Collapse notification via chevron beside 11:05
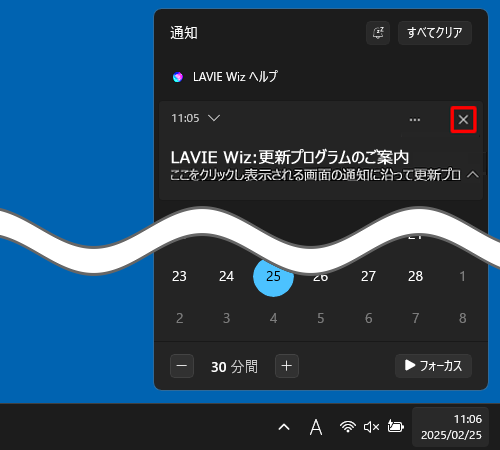 (x=214, y=118)
